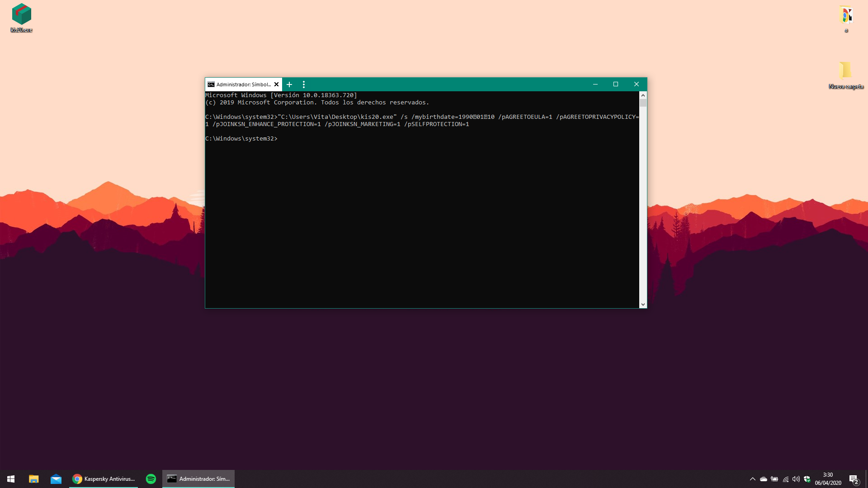The image size is (868, 488).
Task: Open File Explorer from the taskbar
Action: tap(34, 479)
